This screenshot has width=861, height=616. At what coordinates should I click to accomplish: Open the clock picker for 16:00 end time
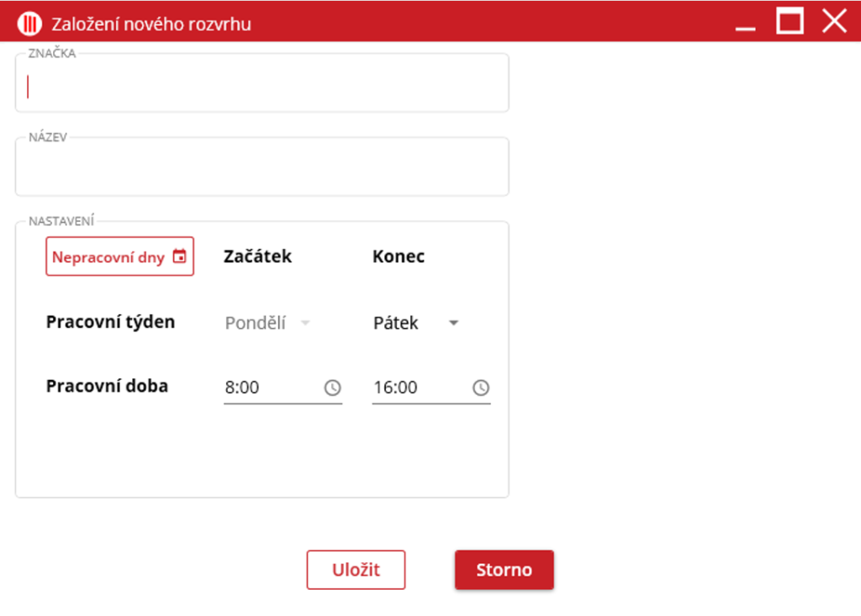pos(480,387)
